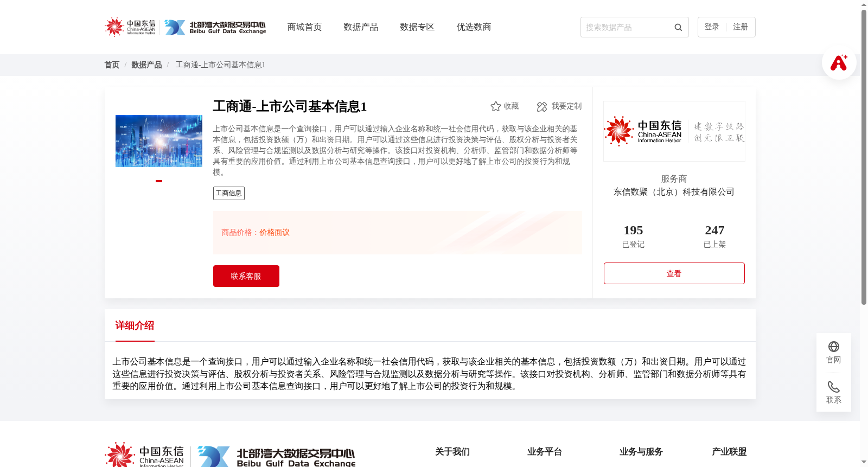Click the scrollbar up arrow

[x=864, y=4]
